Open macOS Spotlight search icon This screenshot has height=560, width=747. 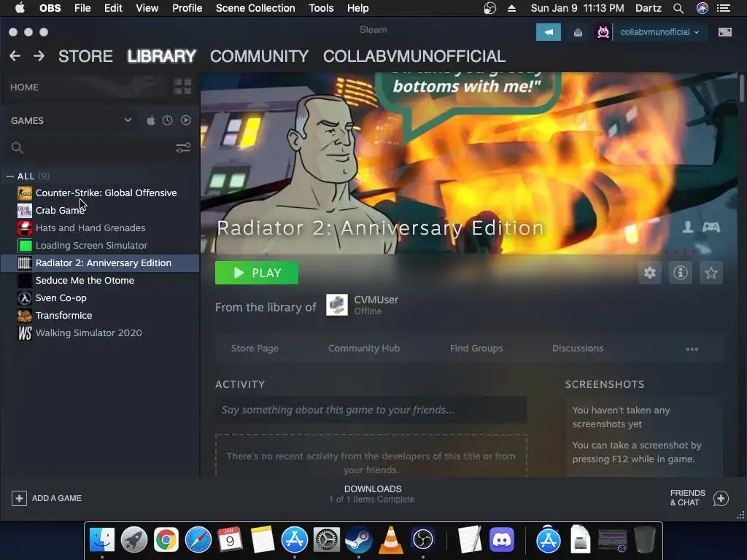[x=678, y=8]
